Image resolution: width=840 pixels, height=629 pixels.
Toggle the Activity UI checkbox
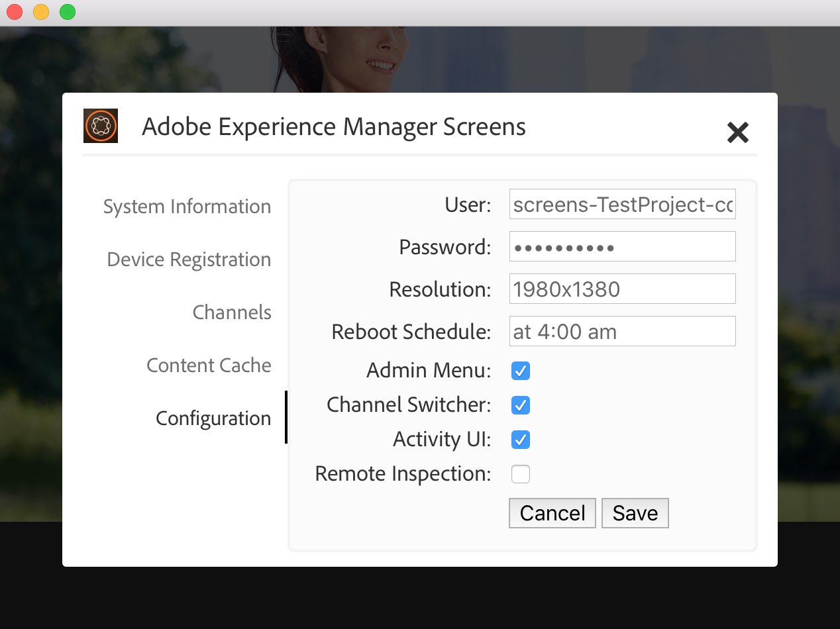click(x=521, y=440)
